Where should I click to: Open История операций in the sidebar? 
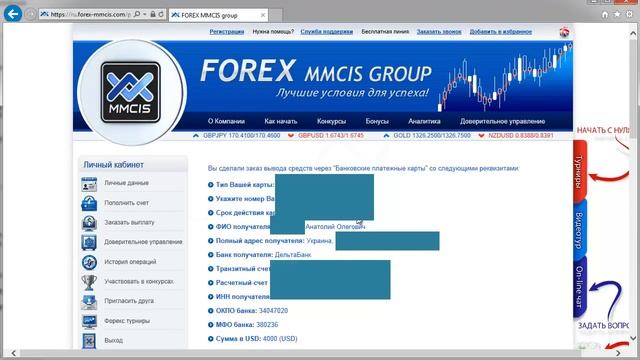pyautogui.click(x=130, y=262)
